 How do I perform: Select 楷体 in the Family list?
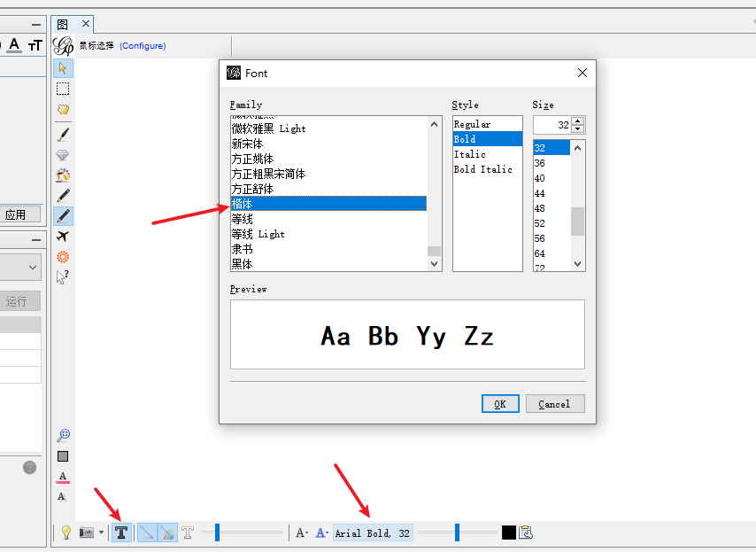[x=328, y=204]
